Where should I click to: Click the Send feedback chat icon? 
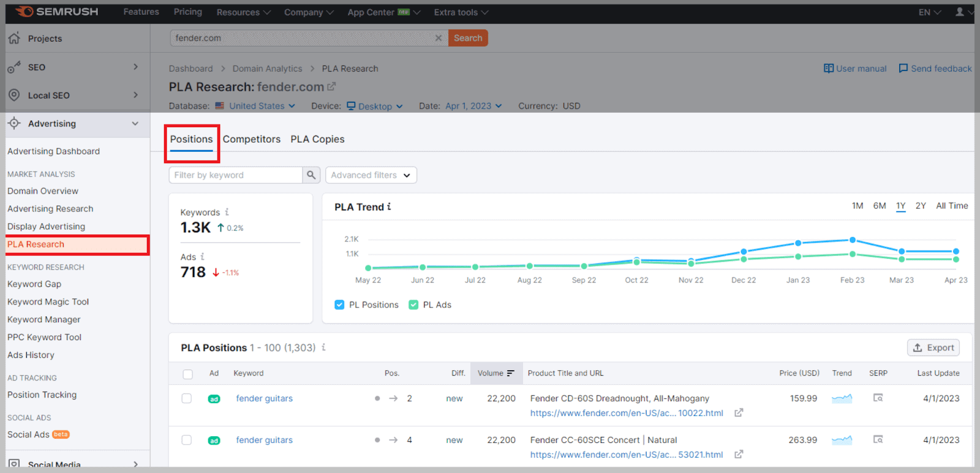(x=903, y=69)
